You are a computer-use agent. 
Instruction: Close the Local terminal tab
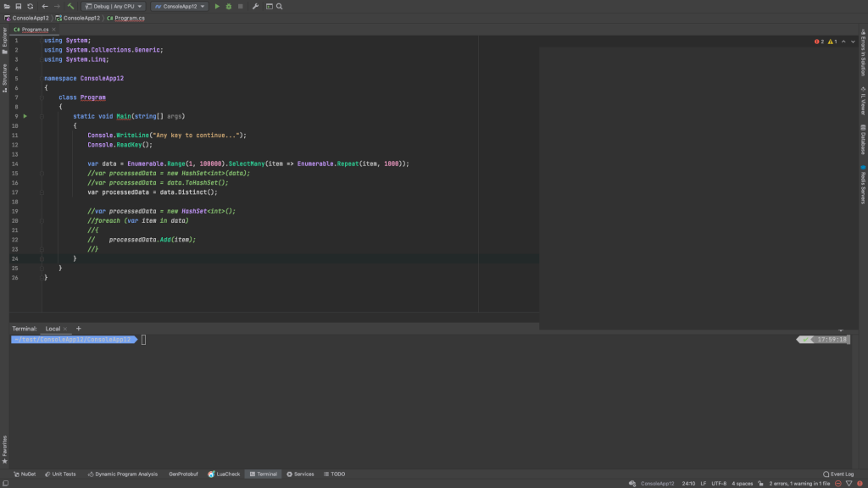click(65, 329)
